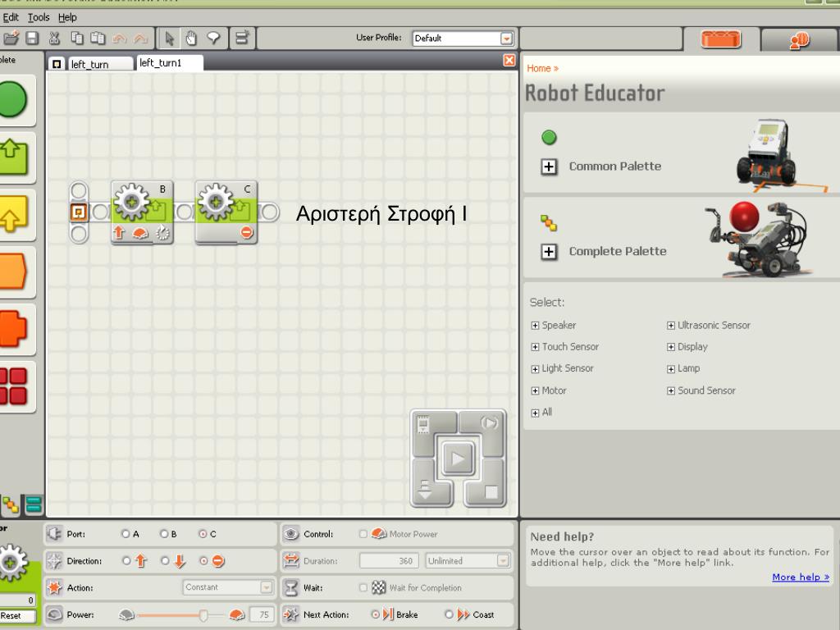Open the Duration Unlimited dropdown

click(503, 561)
